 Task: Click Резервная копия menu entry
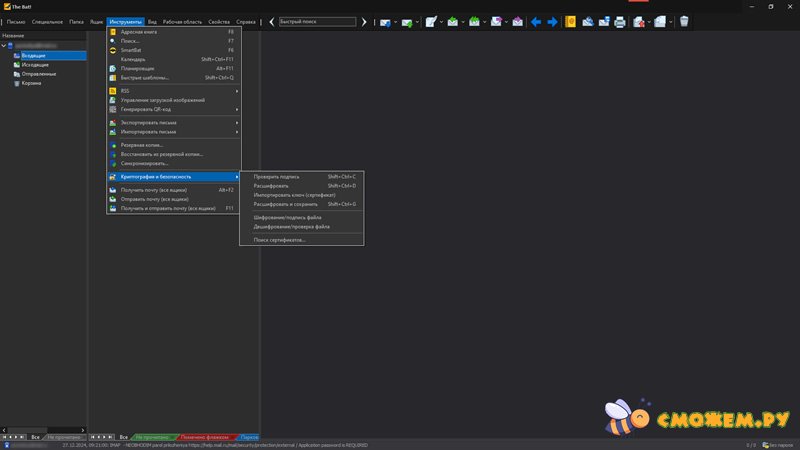pos(142,145)
